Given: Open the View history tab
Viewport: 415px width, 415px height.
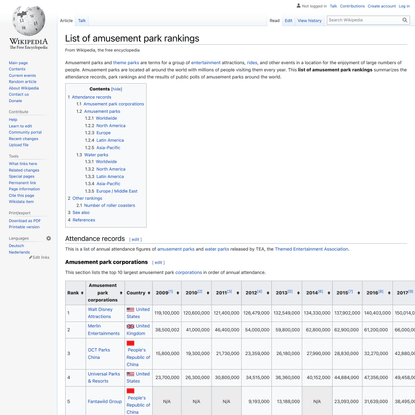Looking at the screenshot, I should 309,21.
